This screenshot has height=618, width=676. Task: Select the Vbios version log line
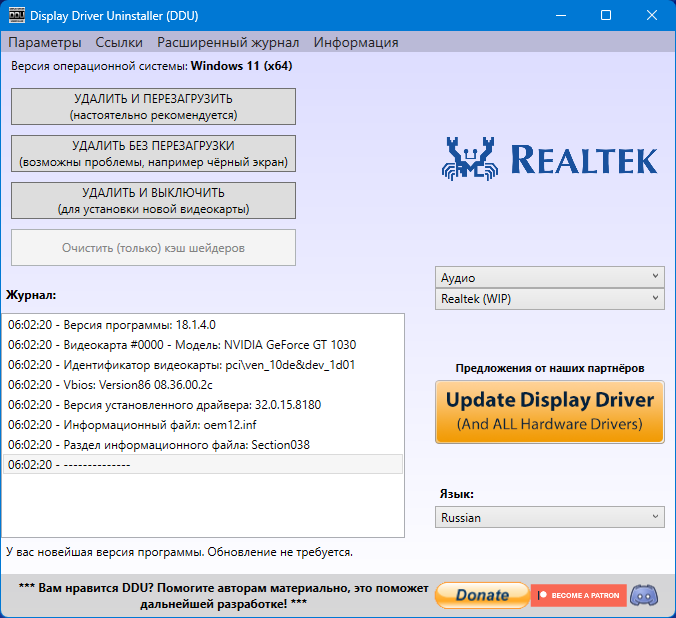(110, 384)
